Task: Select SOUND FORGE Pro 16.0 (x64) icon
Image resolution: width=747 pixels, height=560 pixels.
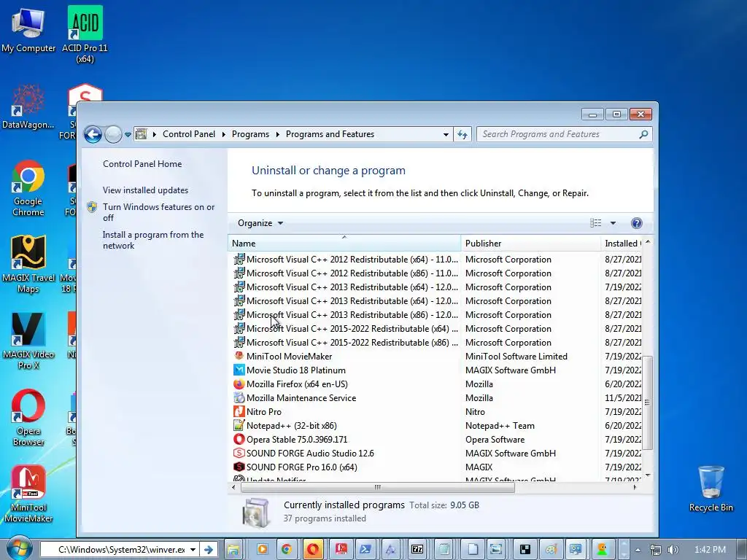Action: [239, 467]
